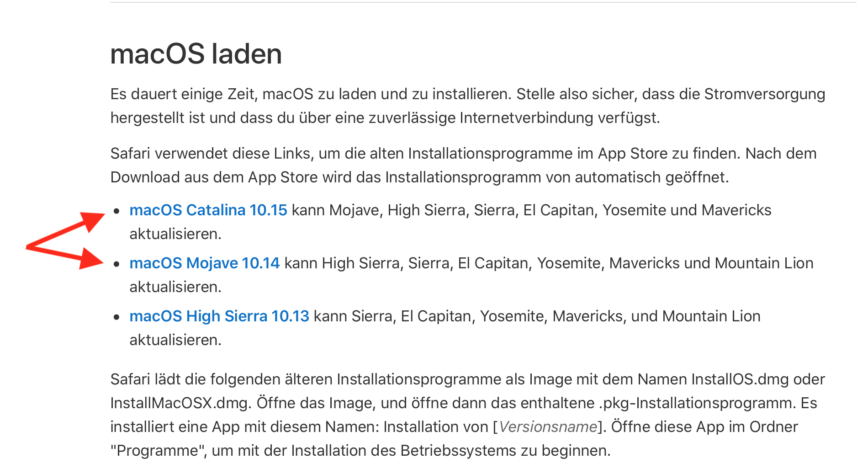This screenshot has width=868, height=469.
Task: Click the bullet point before macOS Mojave
Action: pos(117,264)
